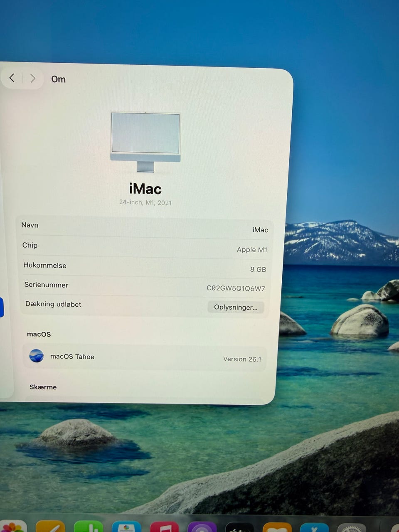Click the iMac computer illustration
Viewport: 399px width, 532px height.
[x=145, y=142]
